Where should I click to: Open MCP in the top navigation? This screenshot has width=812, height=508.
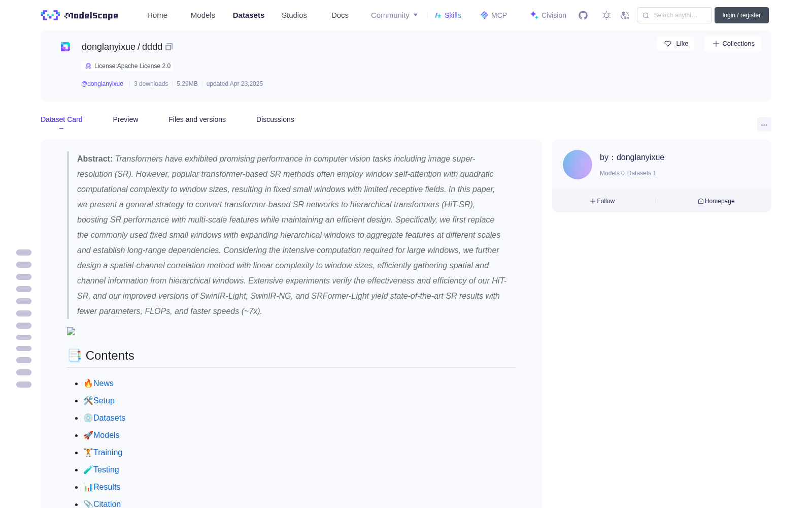[x=493, y=15]
